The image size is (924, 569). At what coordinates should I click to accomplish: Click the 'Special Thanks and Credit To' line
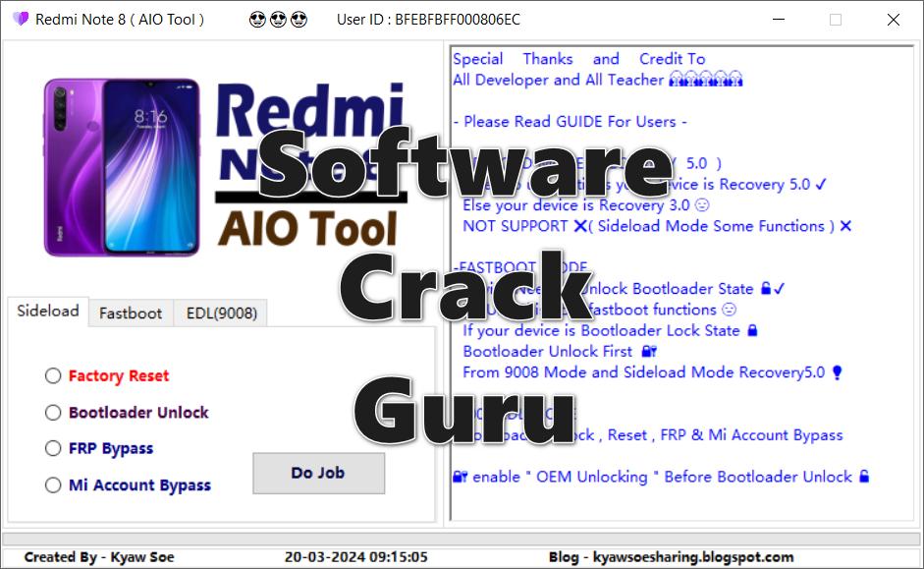coord(578,59)
